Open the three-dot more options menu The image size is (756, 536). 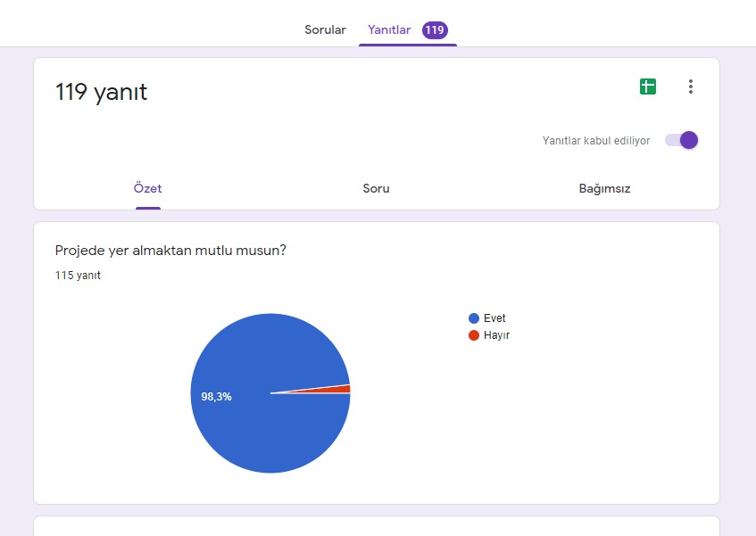690,87
